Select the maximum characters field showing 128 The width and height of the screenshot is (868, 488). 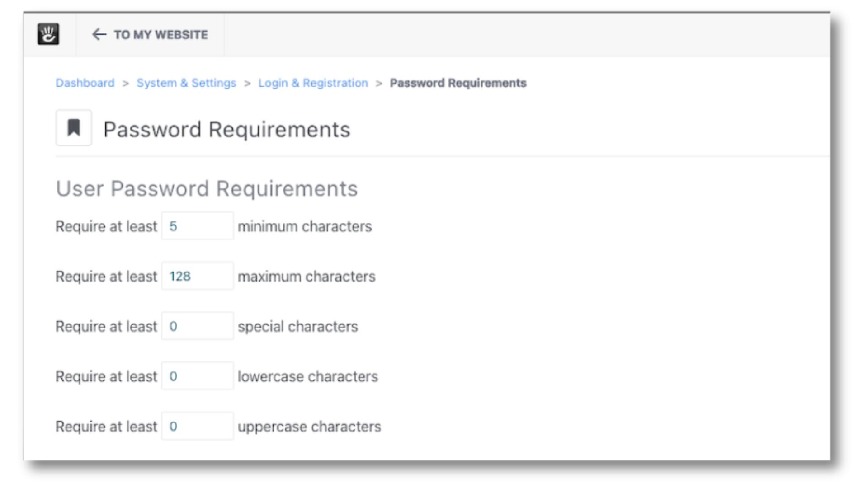click(197, 276)
